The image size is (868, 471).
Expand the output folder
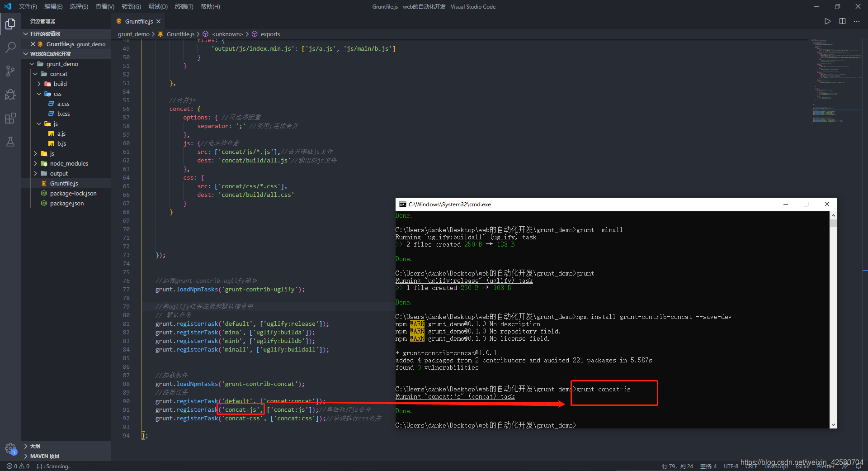pos(35,173)
